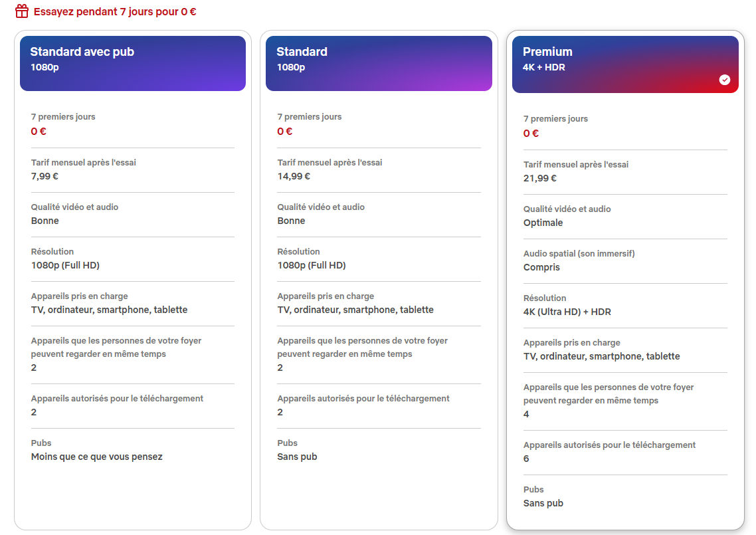
Task: Select the Standard avec pub plan header
Action: (x=133, y=63)
